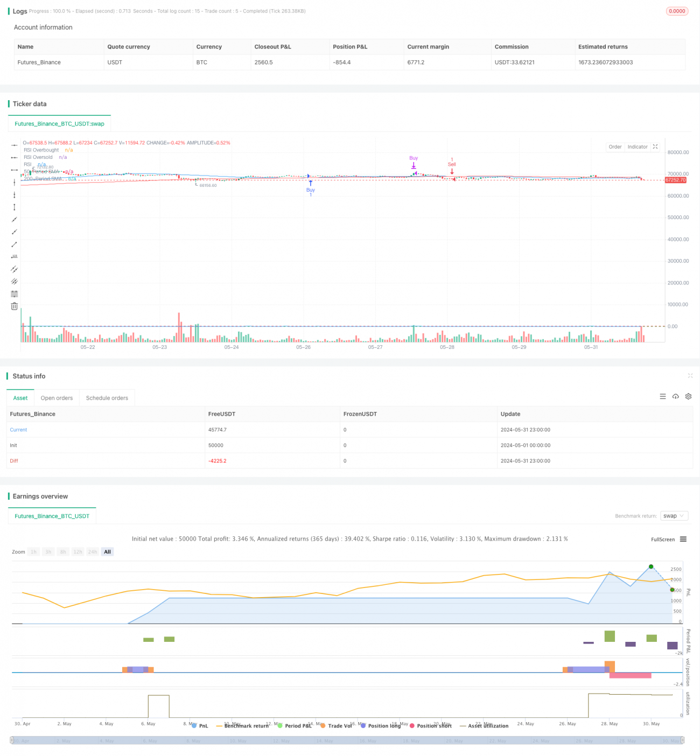Toggle the Period P&L legend series

[x=295, y=726]
